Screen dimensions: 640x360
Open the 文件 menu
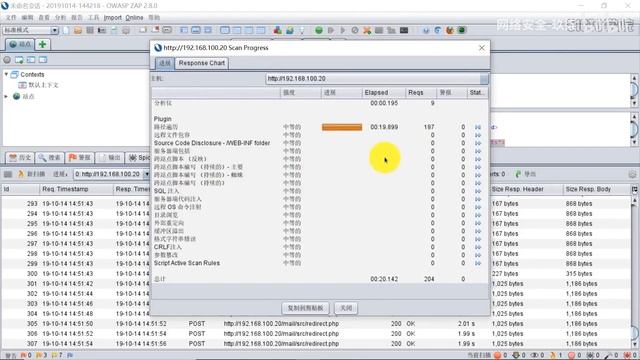click(11, 18)
